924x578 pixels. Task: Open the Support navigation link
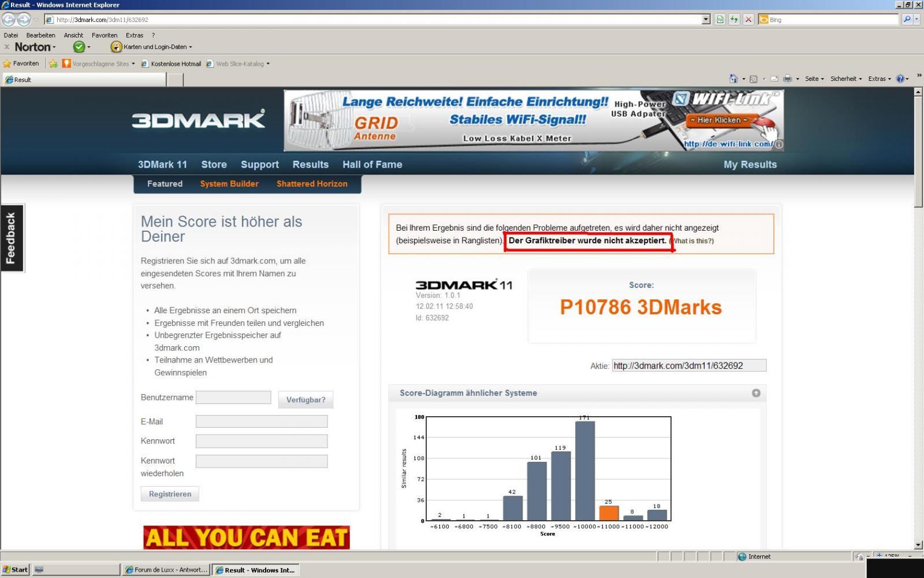[x=259, y=165]
